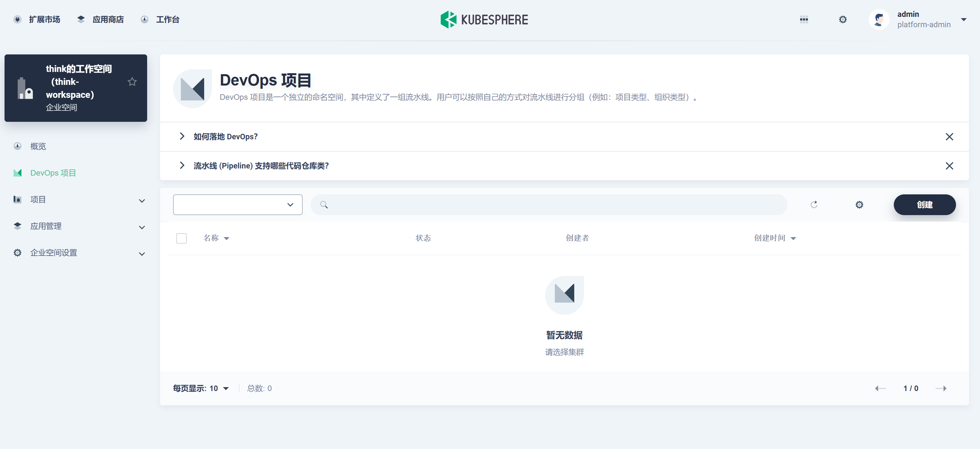Expand the admin account dropdown arrow
The image size is (980, 449).
[963, 19]
